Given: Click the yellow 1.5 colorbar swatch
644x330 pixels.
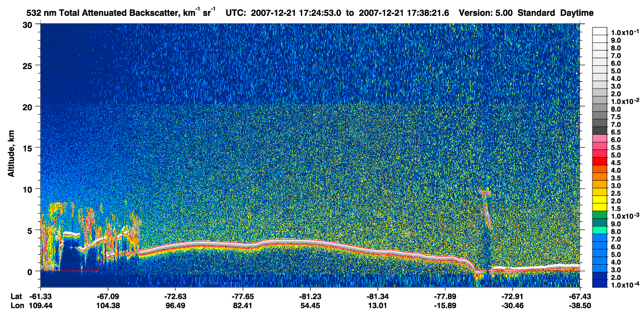Looking at the screenshot, I should pyautogui.click(x=600, y=207).
